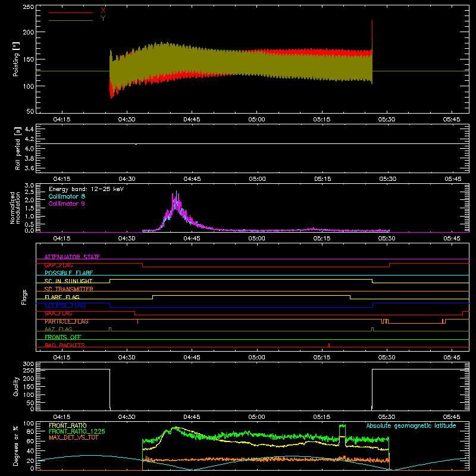The image size is (476, 476).
Task: Click the olive Y legend line sample
Action: point(71,20)
